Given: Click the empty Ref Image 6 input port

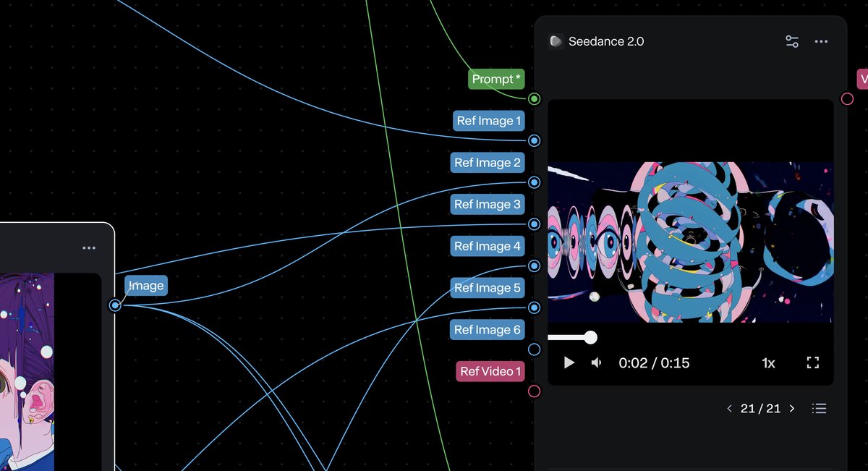Looking at the screenshot, I should pyautogui.click(x=534, y=349).
